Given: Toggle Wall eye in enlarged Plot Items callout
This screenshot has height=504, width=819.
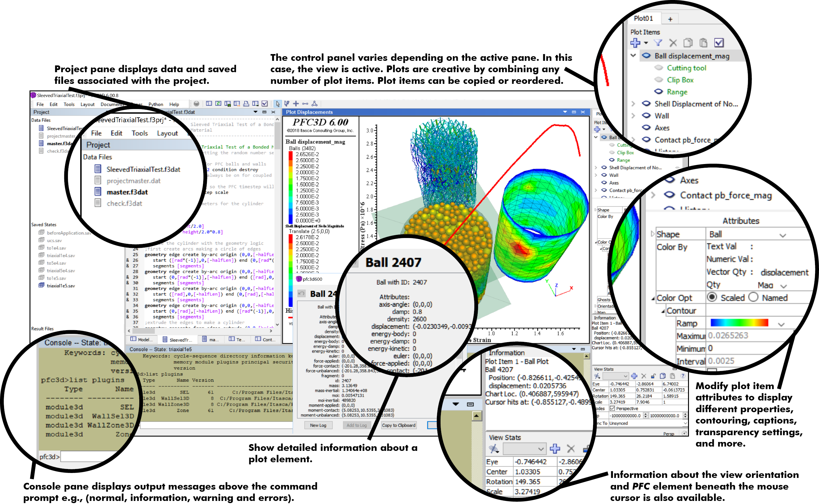Looking at the screenshot, I should [x=647, y=115].
